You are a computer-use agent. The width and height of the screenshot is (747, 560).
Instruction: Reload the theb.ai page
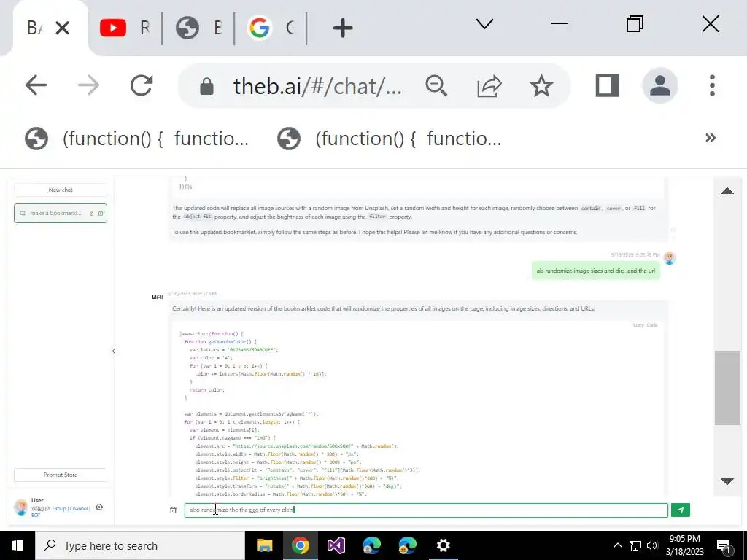[x=142, y=86]
